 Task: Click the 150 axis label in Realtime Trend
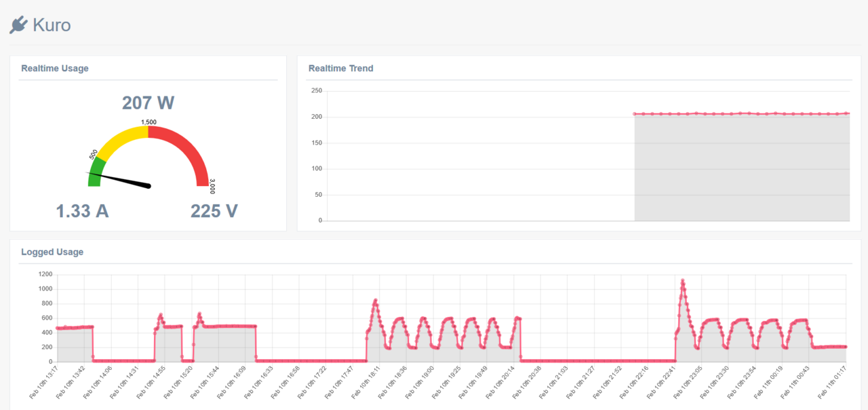[316, 143]
